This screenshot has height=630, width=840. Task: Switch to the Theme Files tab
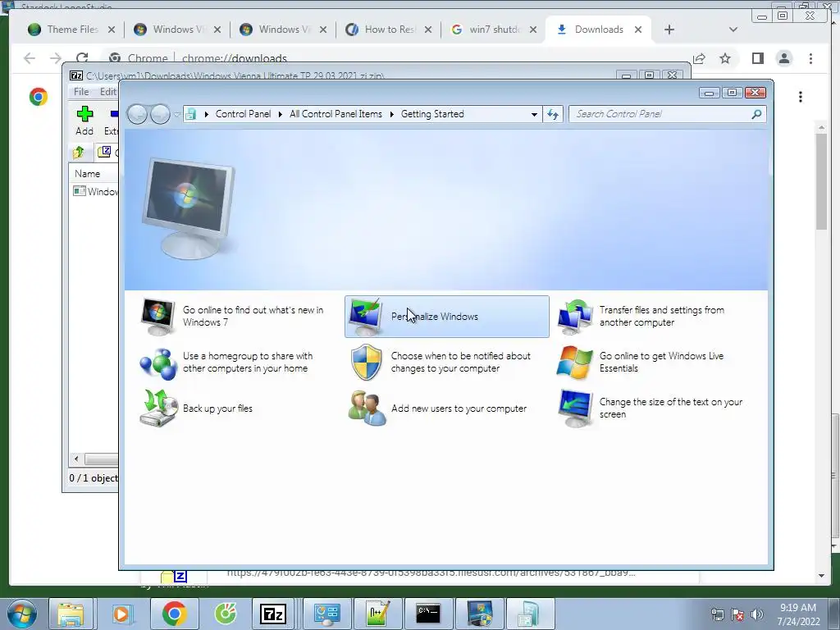tap(72, 30)
